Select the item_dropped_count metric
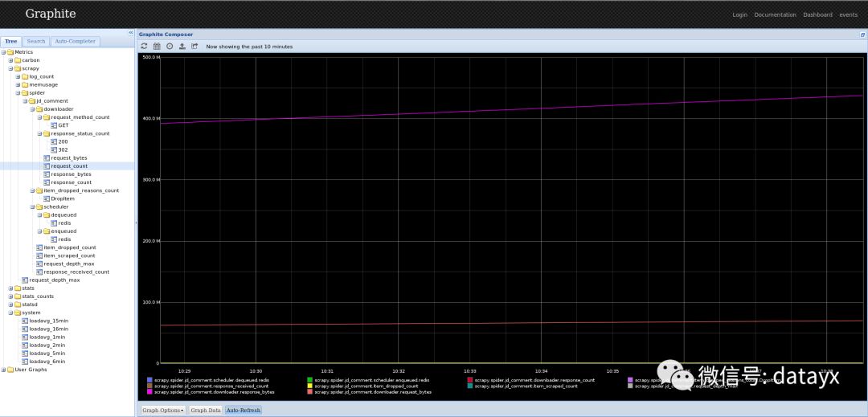 pos(70,247)
